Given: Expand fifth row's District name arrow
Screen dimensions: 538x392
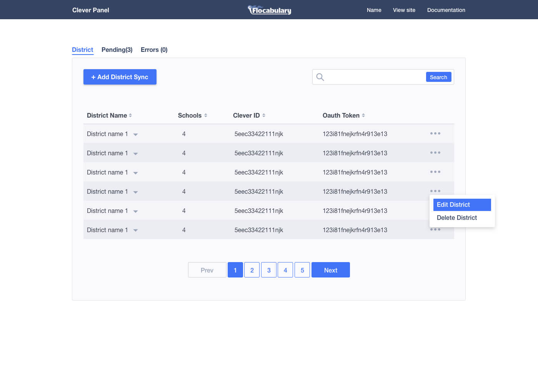Looking at the screenshot, I should (135, 211).
